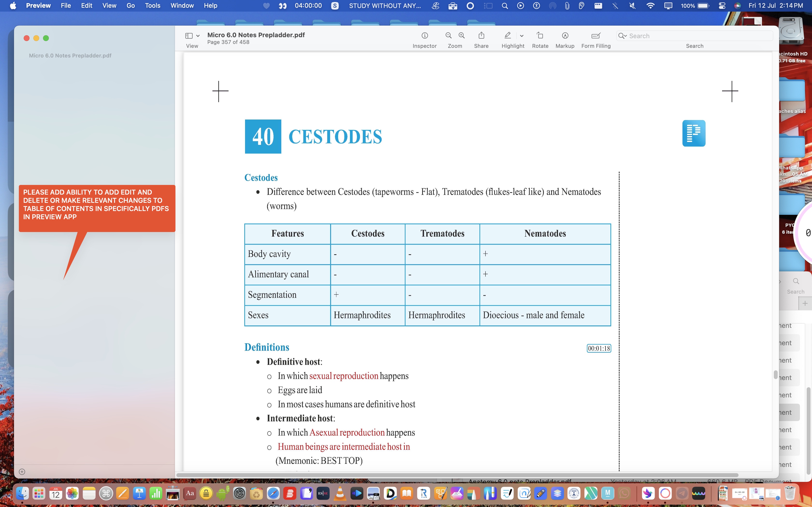Open the Tools menu
812x507 pixels.
coord(152,6)
